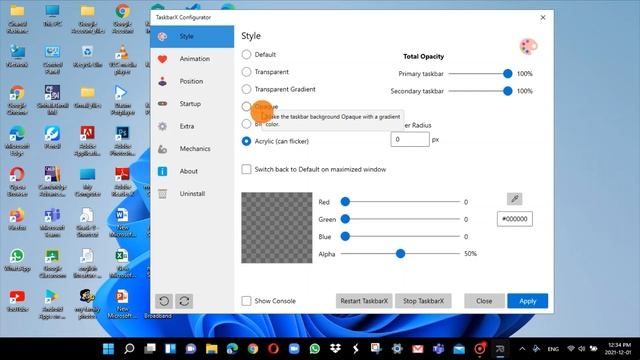Click the ENG language indicator
Screen dimensions: 640x360
click(x=553, y=349)
